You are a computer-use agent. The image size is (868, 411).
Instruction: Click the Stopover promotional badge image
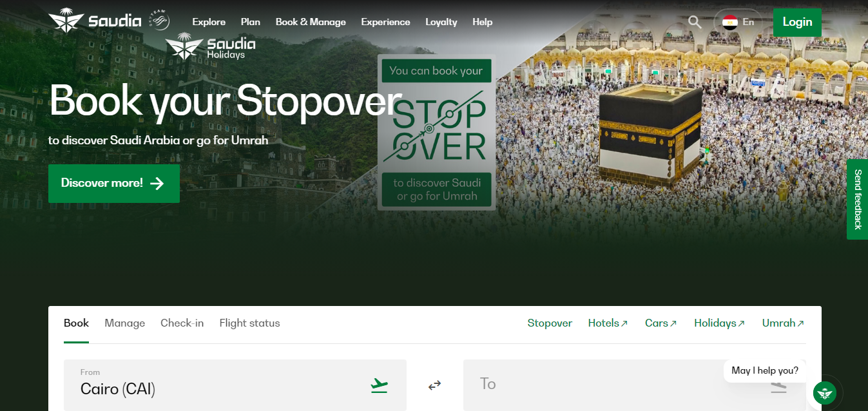tap(437, 132)
